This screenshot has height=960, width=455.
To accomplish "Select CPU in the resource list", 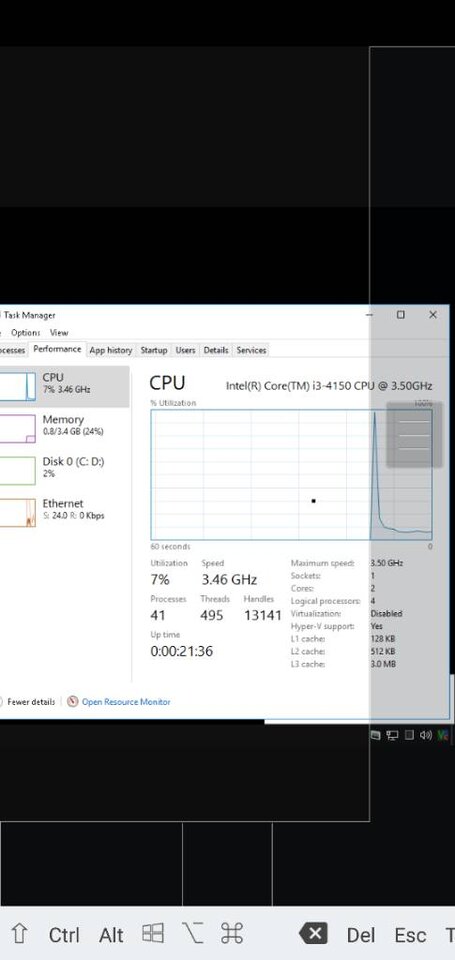I will coord(64,386).
